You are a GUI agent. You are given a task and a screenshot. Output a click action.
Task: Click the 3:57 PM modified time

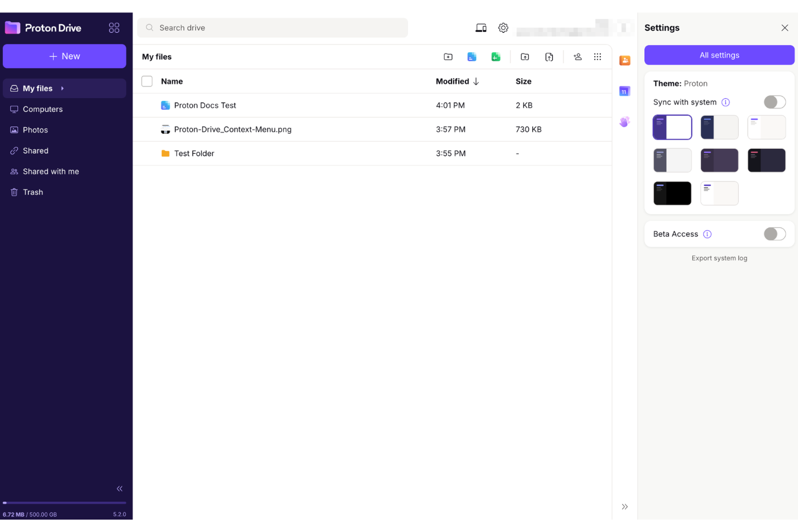tap(451, 129)
